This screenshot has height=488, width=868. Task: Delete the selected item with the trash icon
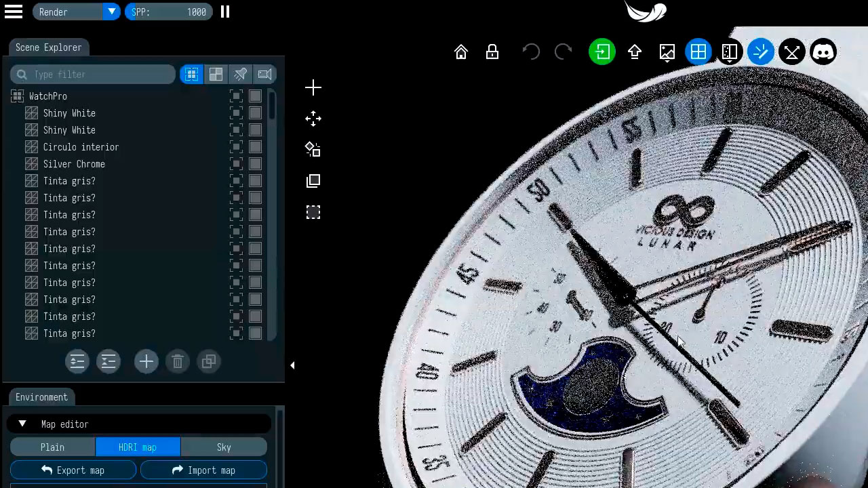coord(178,361)
